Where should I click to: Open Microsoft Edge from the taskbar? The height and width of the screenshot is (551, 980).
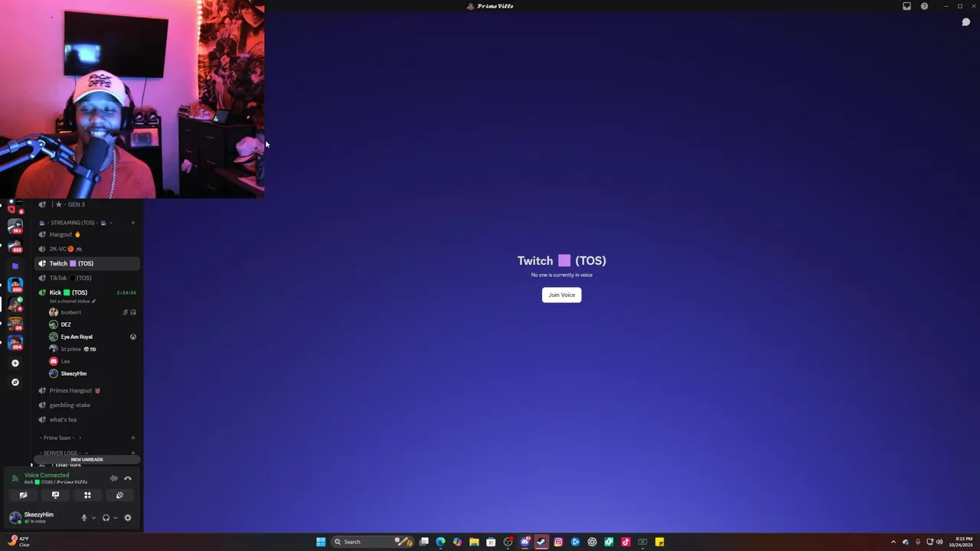[x=440, y=542]
